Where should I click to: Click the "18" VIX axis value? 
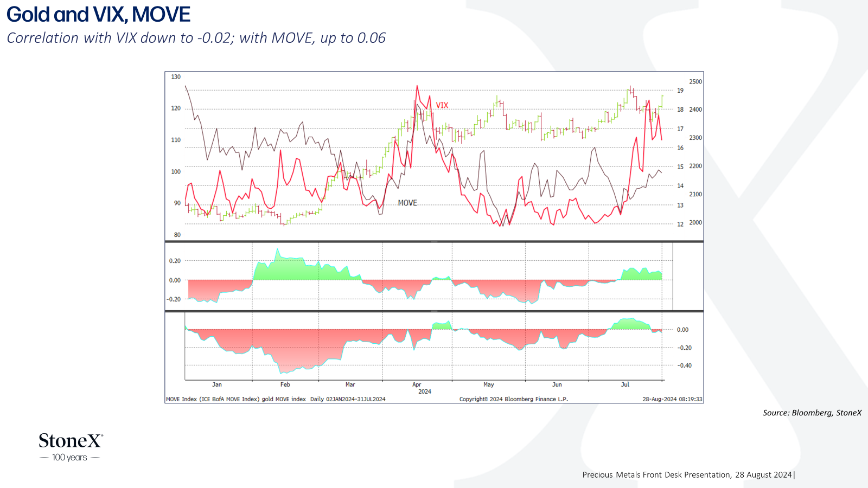[680, 110]
